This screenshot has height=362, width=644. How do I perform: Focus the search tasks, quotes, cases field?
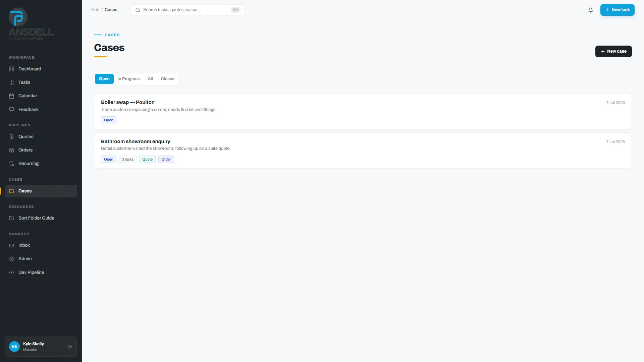point(187,10)
